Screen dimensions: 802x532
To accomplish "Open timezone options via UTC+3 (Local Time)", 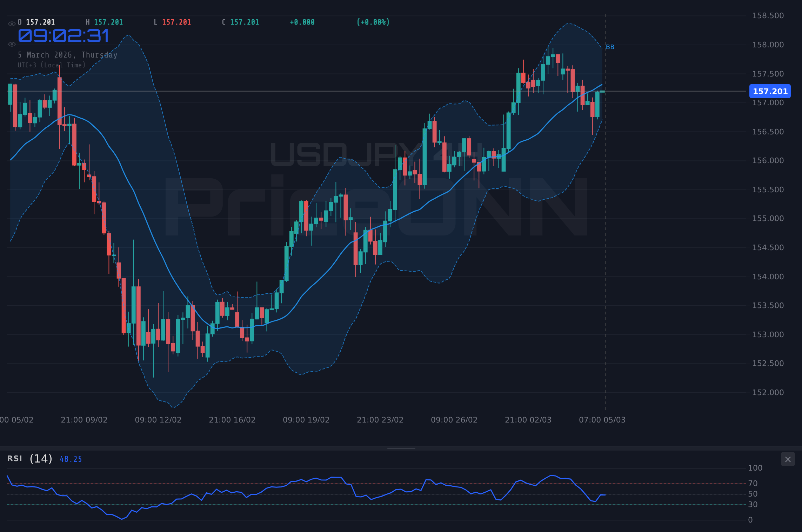I will click(x=51, y=65).
